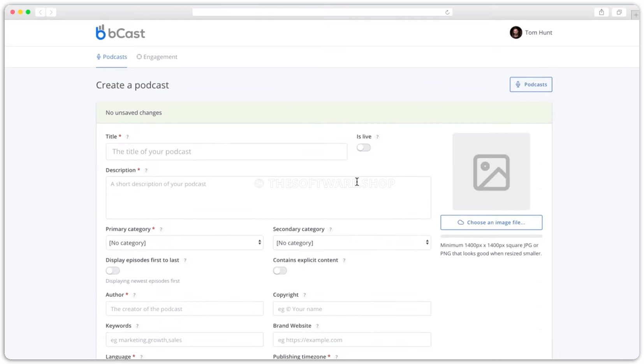
Task: Expand the Secondary category dropdown
Action: click(352, 243)
